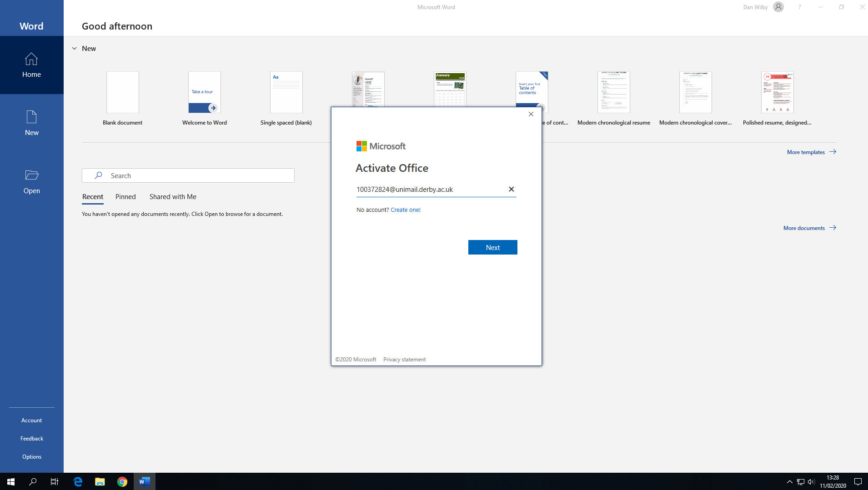The width and height of the screenshot is (868, 490).
Task: Open the Windows Start menu
Action: click(x=11, y=481)
